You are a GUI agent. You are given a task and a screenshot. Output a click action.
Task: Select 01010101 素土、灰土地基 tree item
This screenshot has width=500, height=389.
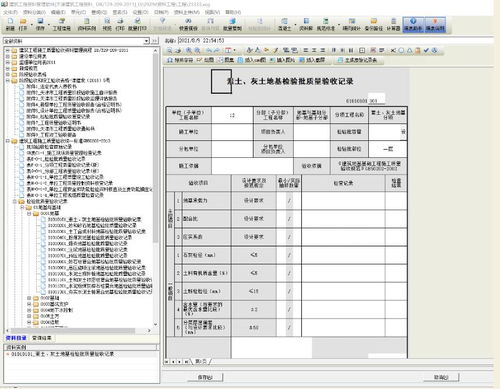coord(94,219)
